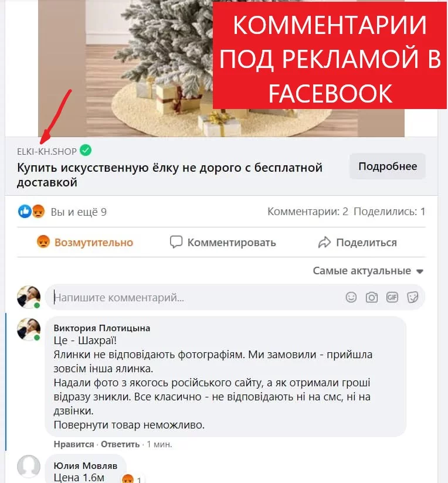Click the Напишите комментарий input field
Image resolution: width=448 pixels, height=483 pixels.
(x=197, y=297)
